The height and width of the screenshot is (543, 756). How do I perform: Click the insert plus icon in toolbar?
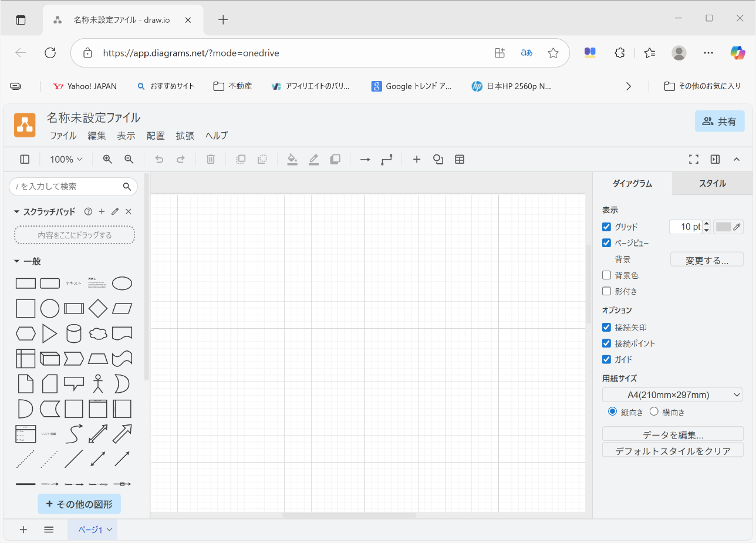pyautogui.click(x=417, y=159)
